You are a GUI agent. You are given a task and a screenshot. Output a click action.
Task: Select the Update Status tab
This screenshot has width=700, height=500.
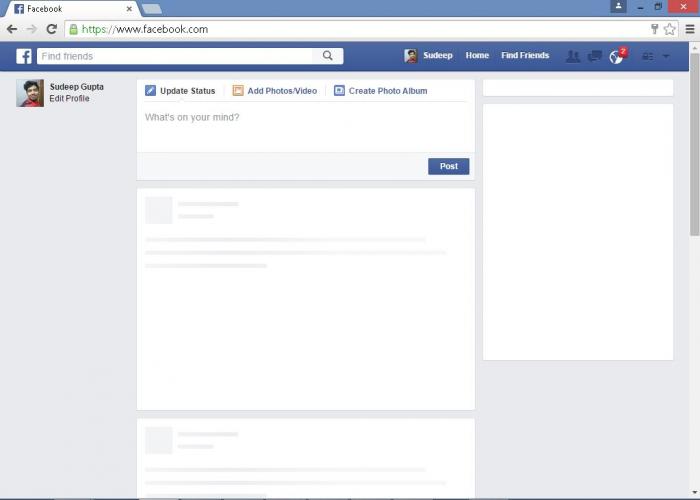(x=180, y=91)
